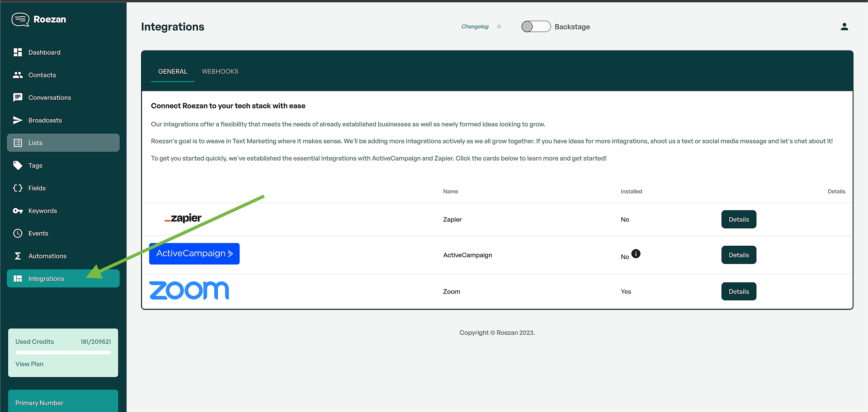Open Contacts via the people icon

[18, 75]
